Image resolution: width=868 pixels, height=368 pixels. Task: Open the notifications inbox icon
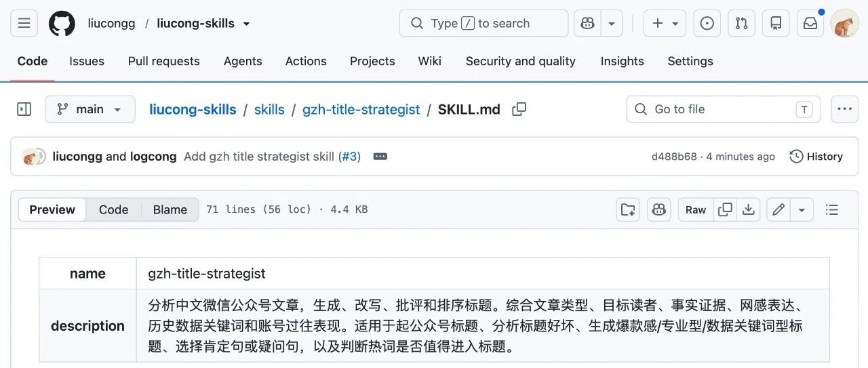click(810, 23)
